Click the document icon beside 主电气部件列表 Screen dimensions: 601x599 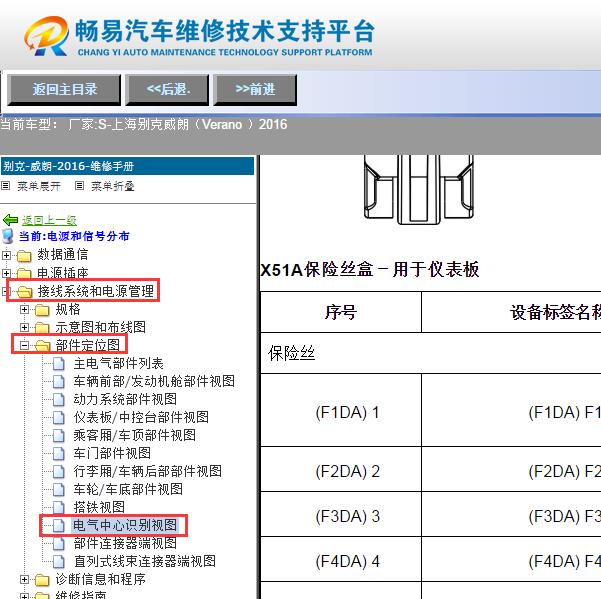59,364
